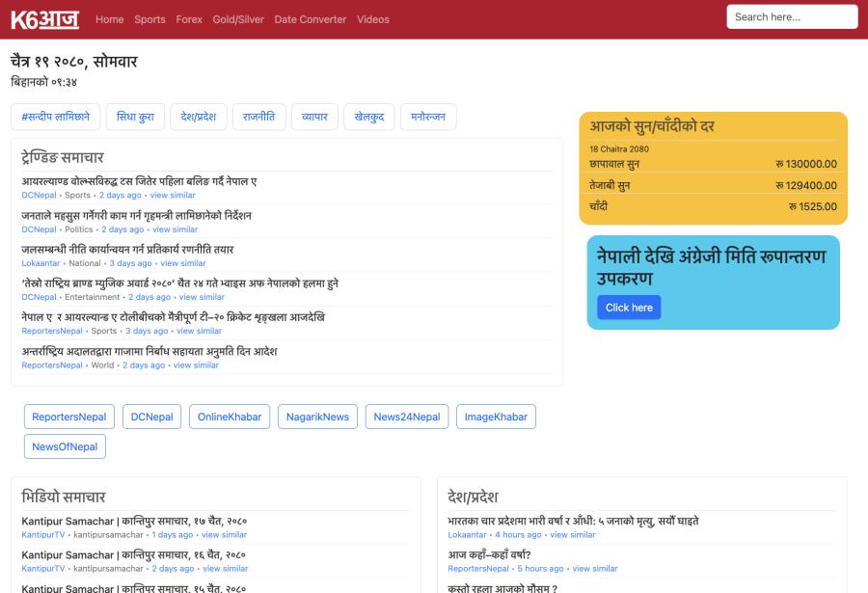Go to the Home nav link

110,19
